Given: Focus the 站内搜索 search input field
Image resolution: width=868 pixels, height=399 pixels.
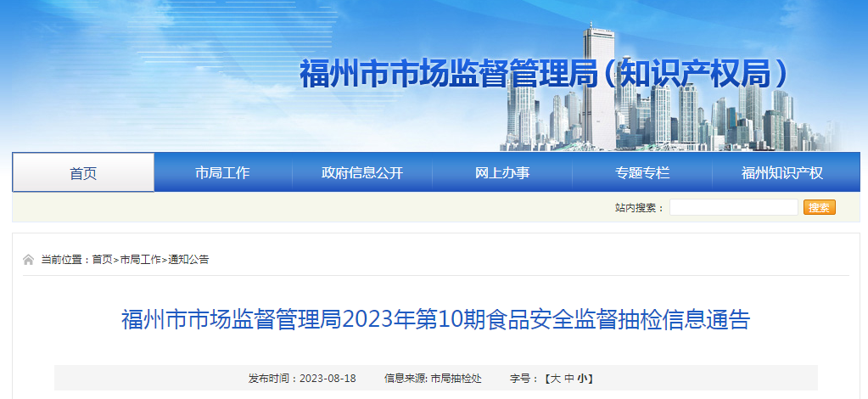Looking at the screenshot, I should coord(733,207).
